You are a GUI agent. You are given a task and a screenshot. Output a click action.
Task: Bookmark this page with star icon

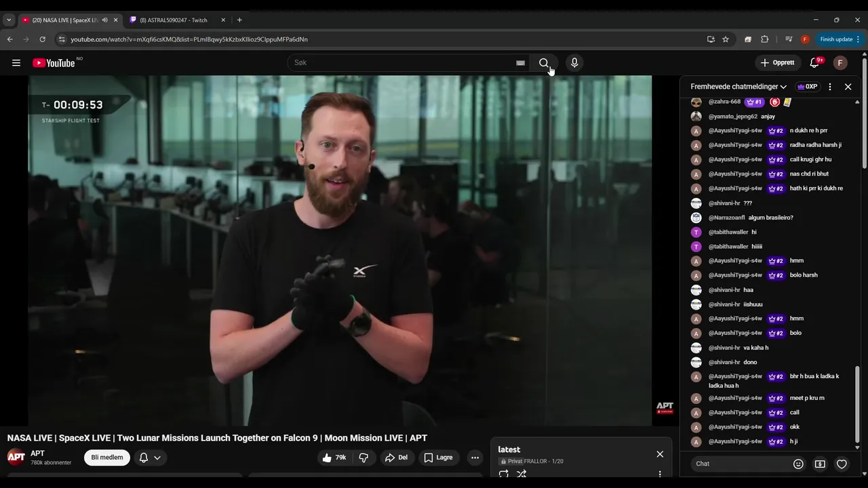(x=726, y=39)
